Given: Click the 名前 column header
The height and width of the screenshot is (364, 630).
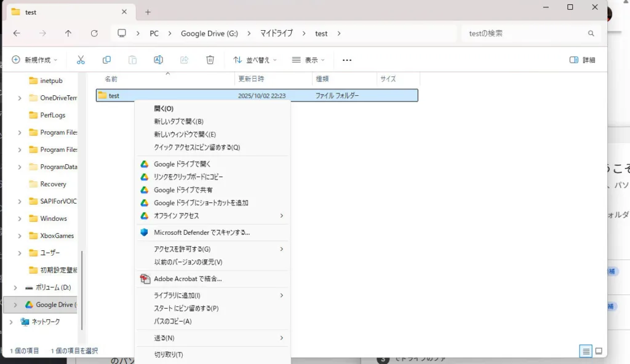Looking at the screenshot, I should point(111,79).
